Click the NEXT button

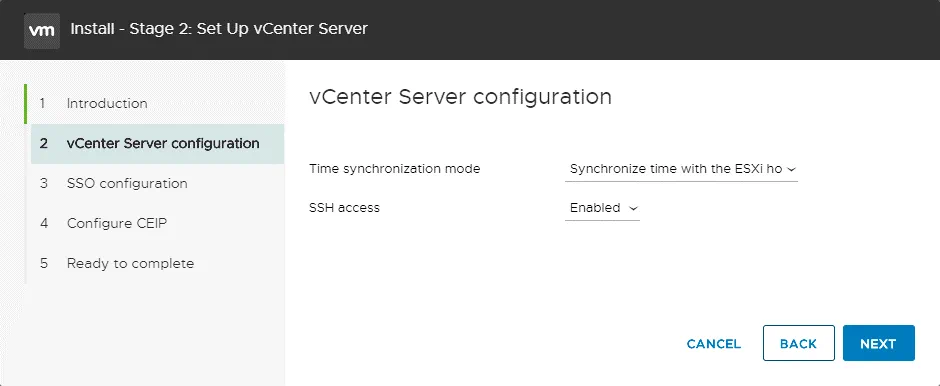(x=878, y=343)
